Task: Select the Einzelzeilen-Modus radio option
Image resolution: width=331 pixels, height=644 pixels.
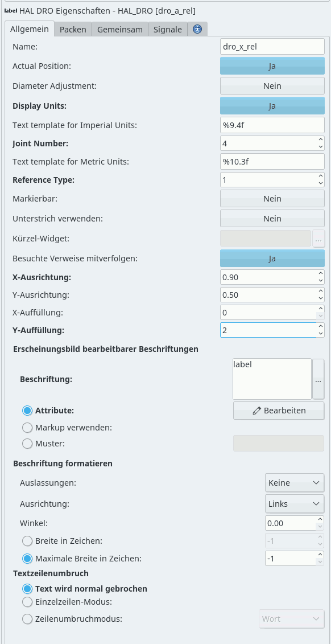Action: 27,602
